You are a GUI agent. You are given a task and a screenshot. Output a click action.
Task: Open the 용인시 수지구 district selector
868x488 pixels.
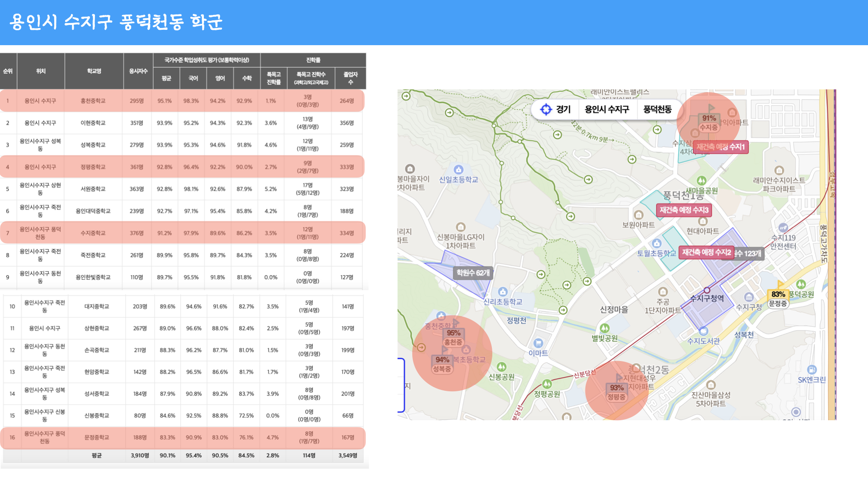[607, 109]
